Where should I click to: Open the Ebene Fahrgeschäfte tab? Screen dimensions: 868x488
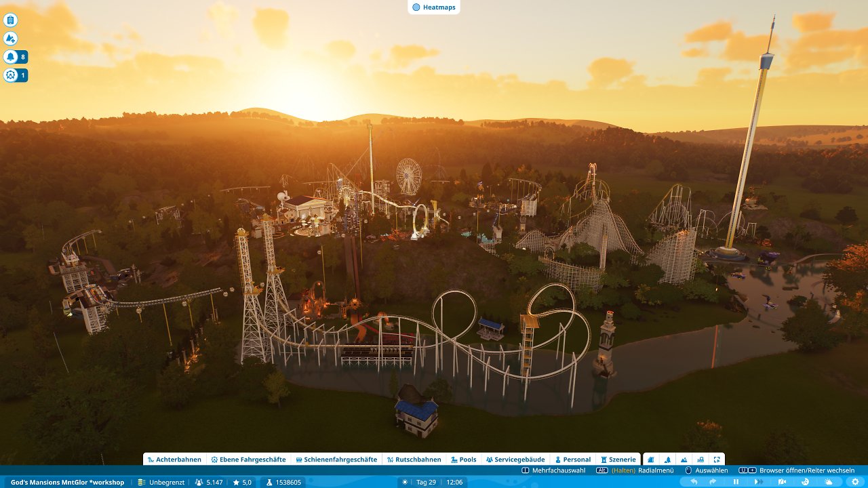(248, 460)
